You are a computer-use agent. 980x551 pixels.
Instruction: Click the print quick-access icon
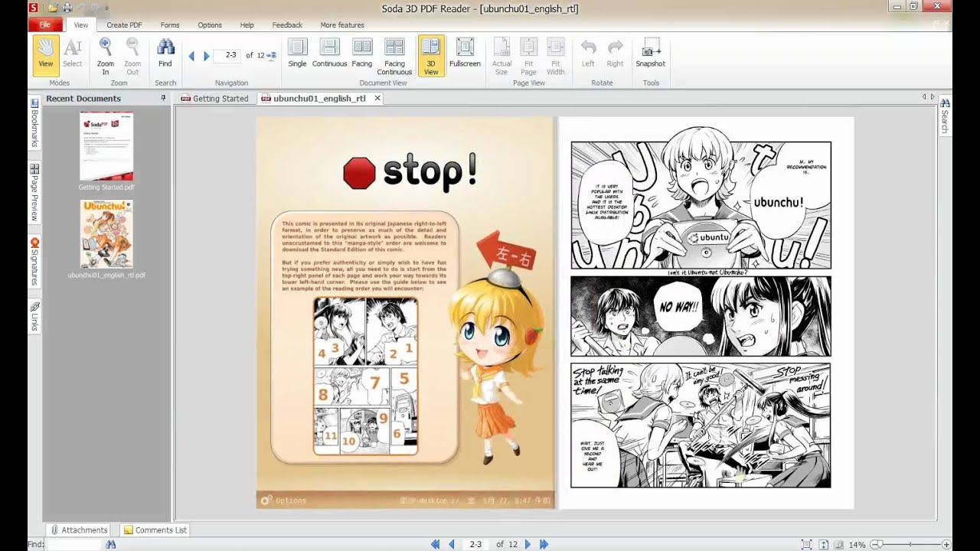[67, 8]
